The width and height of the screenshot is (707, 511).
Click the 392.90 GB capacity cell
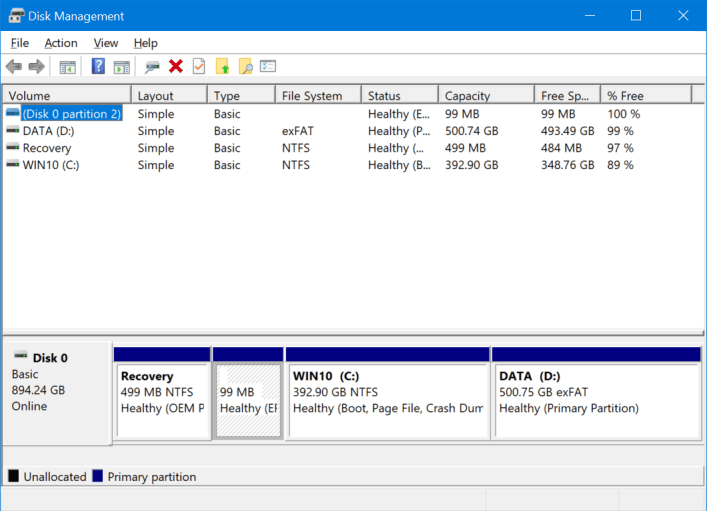click(472, 165)
